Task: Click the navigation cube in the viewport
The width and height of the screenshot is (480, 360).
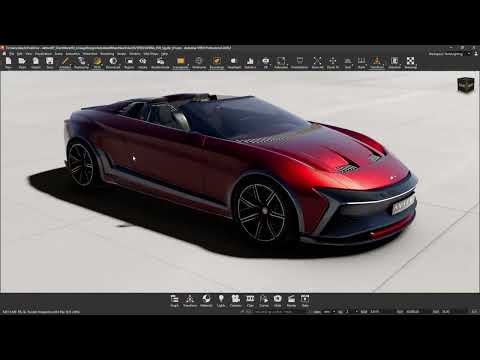Action: (x=466, y=85)
